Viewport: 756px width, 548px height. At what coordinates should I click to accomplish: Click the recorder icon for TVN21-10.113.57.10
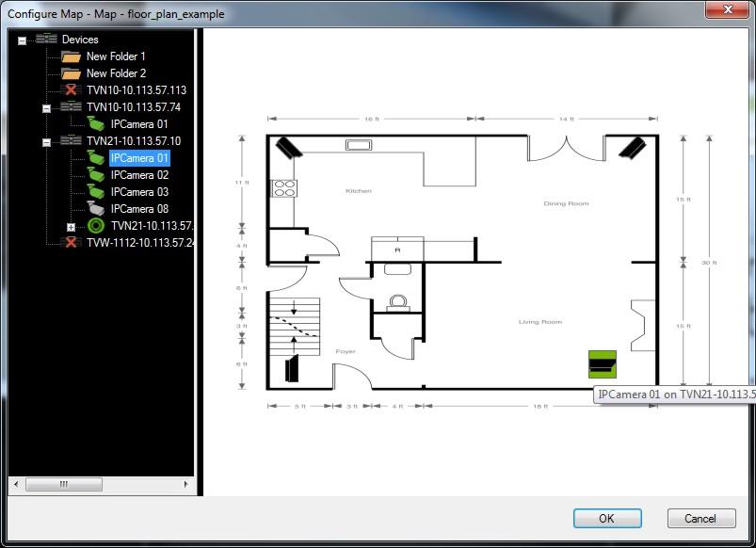pos(71,140)
